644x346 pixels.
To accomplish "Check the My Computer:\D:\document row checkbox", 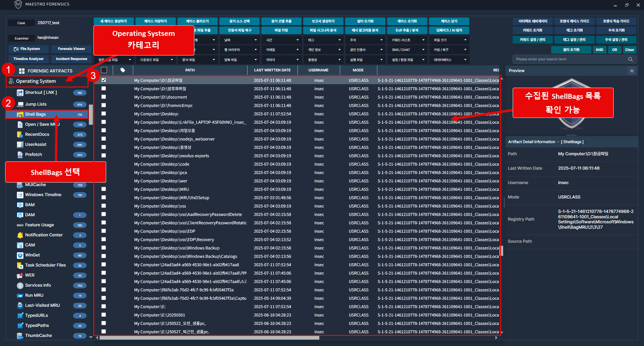I will [104, 97].
